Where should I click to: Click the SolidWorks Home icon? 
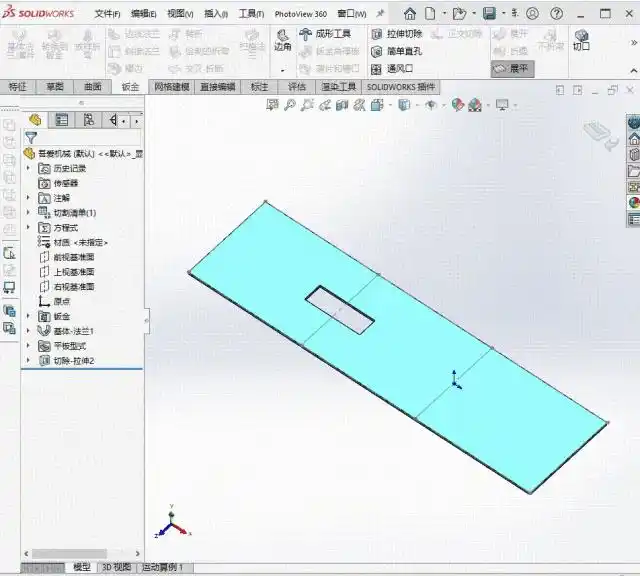tap(410, 14)
